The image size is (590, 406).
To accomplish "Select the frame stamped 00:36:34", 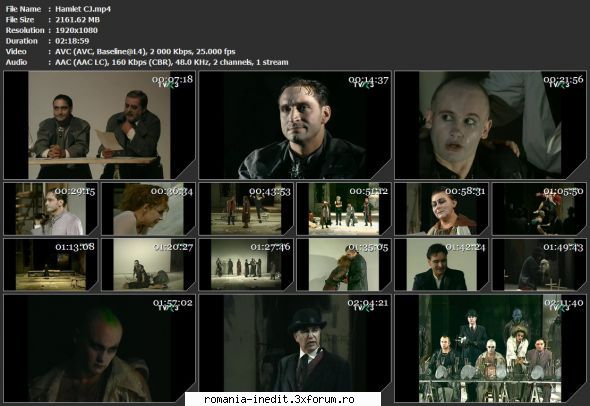I will point(148,209).
